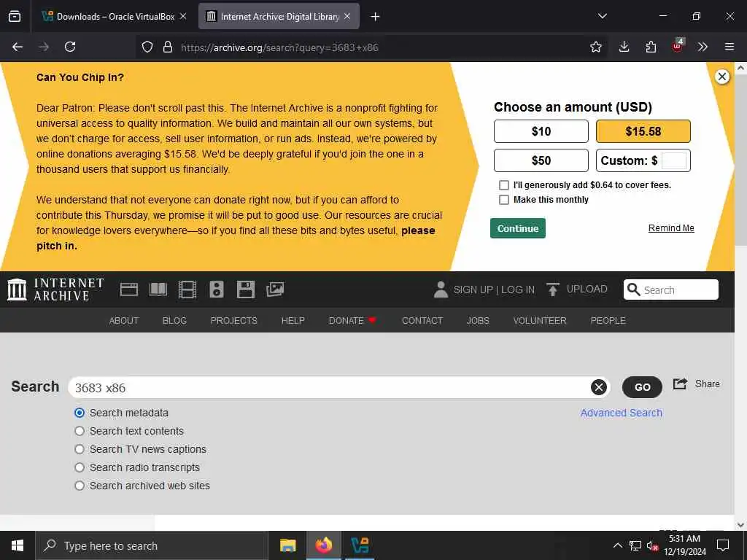Open File Explorer from taskbar
This screenshot has width=747, height=560.
(287, 545)
